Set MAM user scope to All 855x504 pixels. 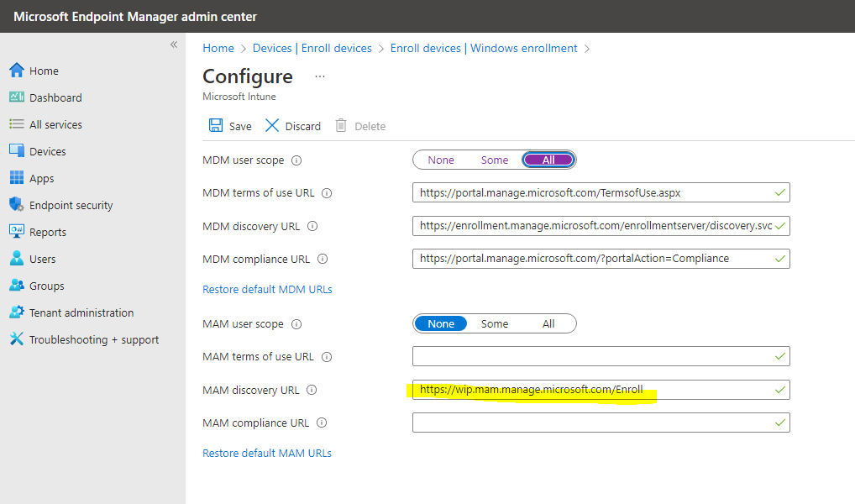click(x=548, y=323)
